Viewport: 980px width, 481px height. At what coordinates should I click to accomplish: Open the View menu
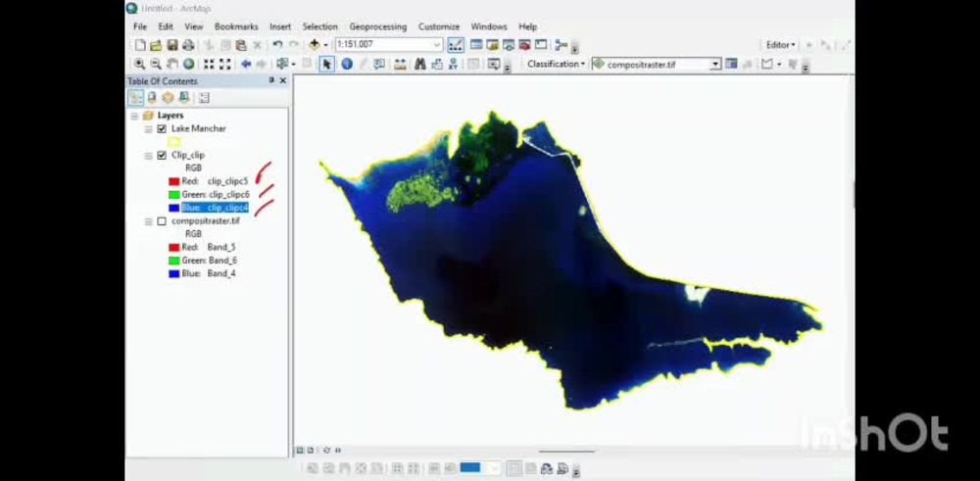(194, 26)
